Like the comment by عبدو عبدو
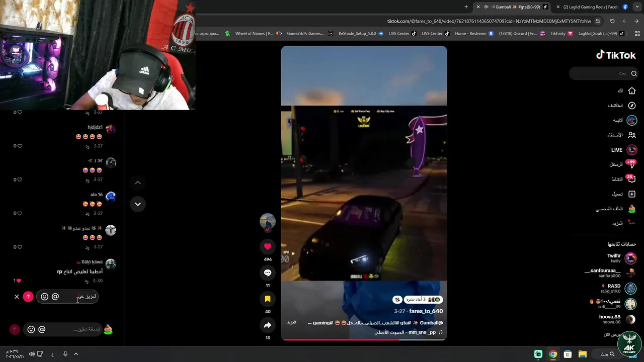The image size is (644, 362). click(20, 247)
